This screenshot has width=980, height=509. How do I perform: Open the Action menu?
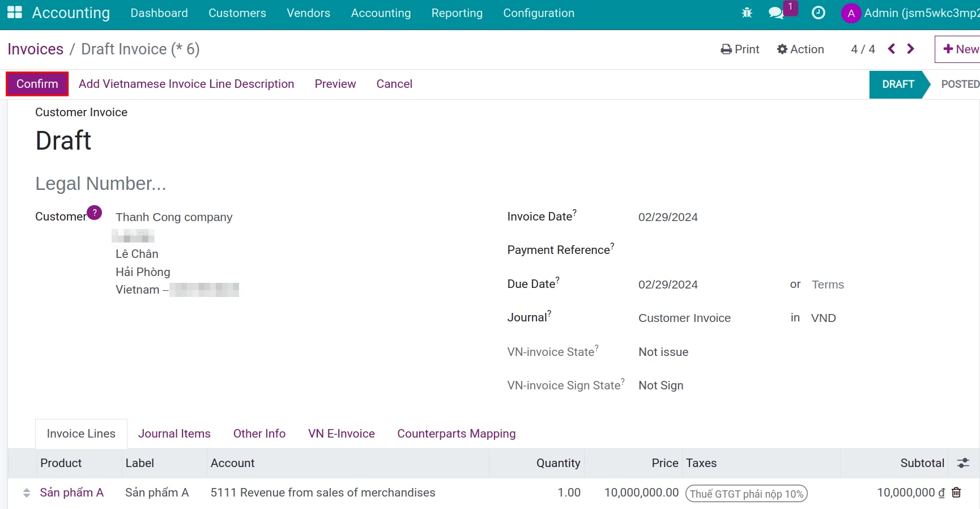pos(800,49)
